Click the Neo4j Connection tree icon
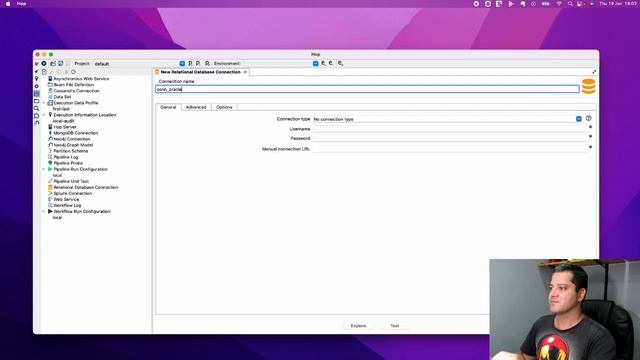 point(50,139)
